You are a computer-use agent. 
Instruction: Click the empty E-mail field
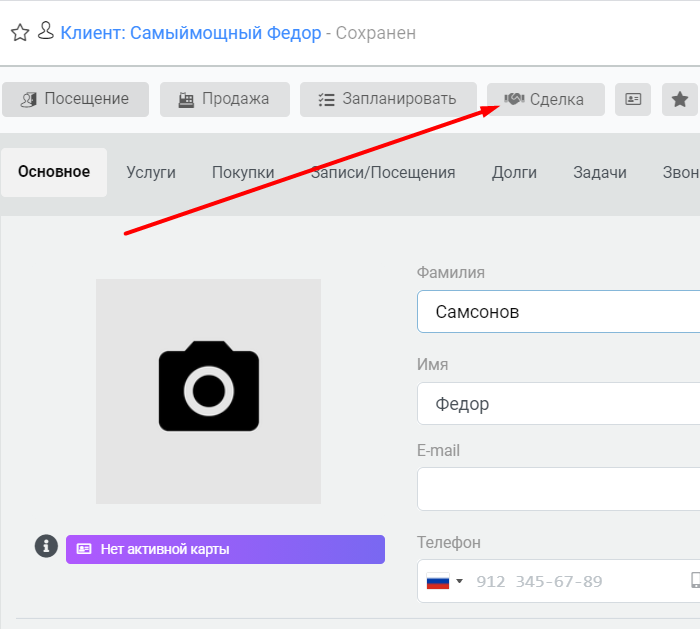point(558,489)
